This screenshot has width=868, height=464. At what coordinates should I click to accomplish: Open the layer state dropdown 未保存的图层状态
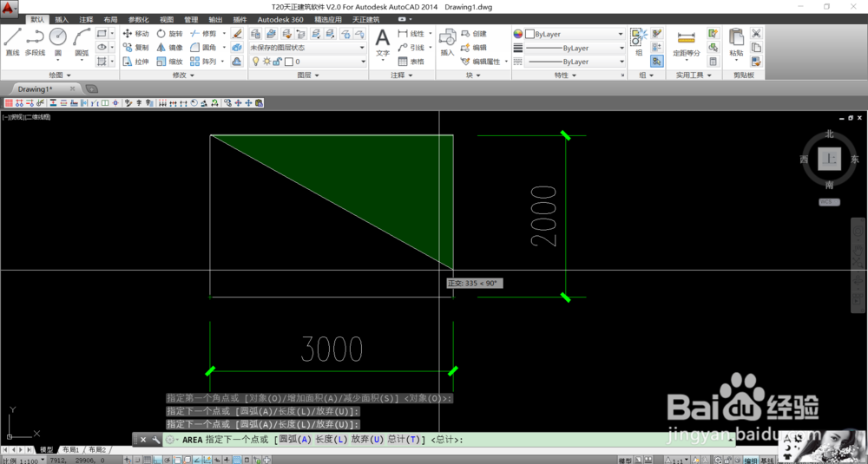click(308, 48)
